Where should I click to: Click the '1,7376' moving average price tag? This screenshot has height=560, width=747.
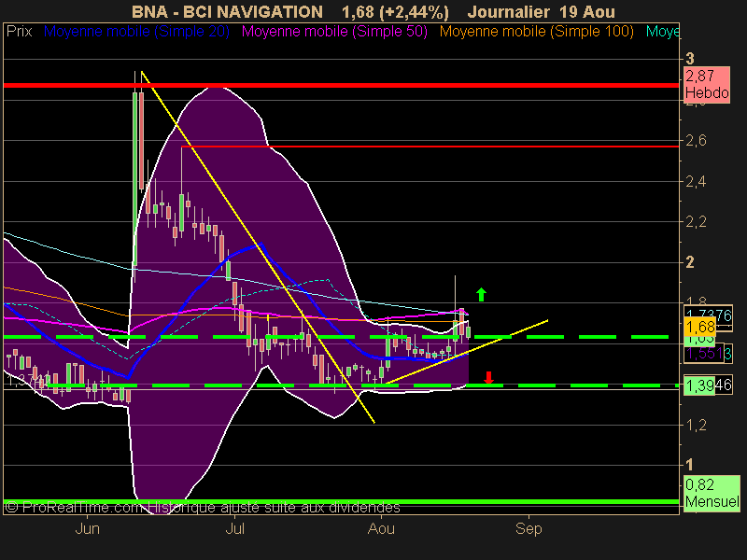(708, 315)
